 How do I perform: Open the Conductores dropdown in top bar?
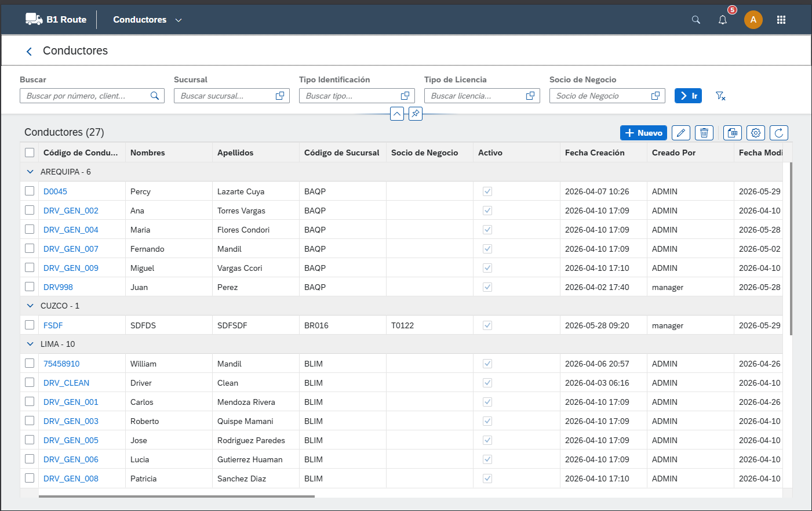click(x=147, y=20)
